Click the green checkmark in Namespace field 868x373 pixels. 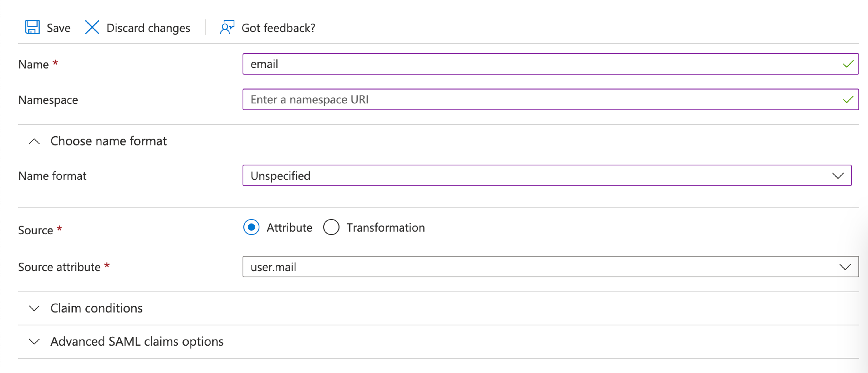tap(848, 100)
